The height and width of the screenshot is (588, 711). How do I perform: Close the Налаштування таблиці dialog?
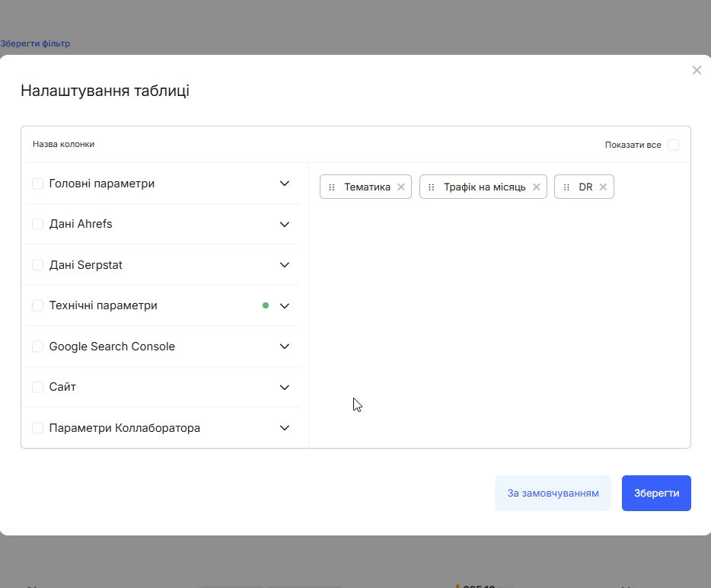pyautogui.click(x=697, y=70)
